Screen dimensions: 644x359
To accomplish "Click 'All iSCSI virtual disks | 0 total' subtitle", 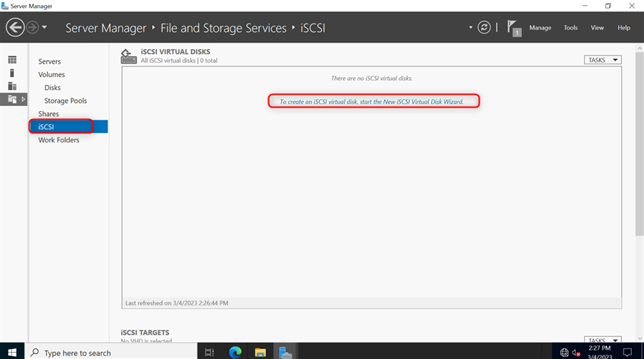I will point(179,61).
